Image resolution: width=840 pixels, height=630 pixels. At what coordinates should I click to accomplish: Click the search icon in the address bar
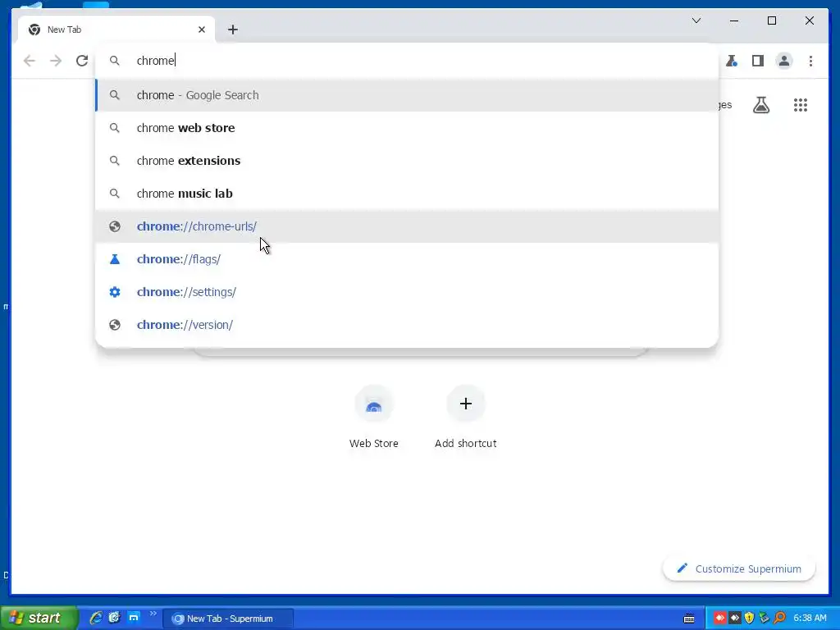point(115,61)
